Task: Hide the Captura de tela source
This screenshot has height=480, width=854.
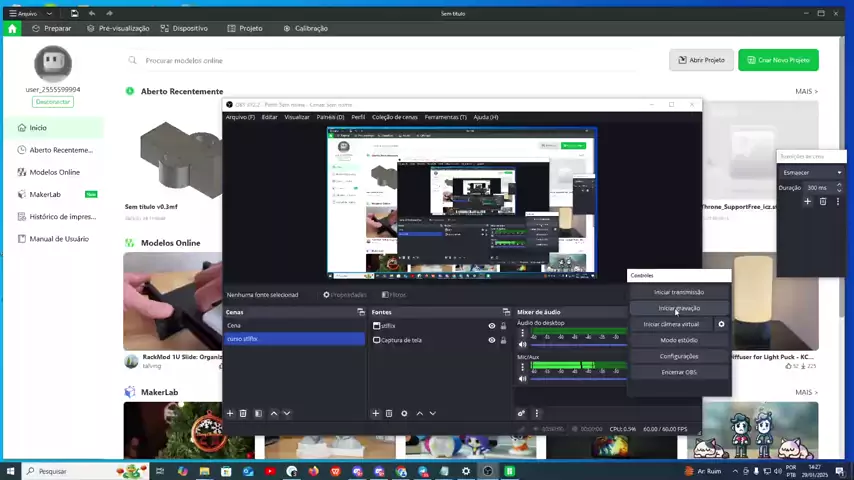Action: point(491,340)
